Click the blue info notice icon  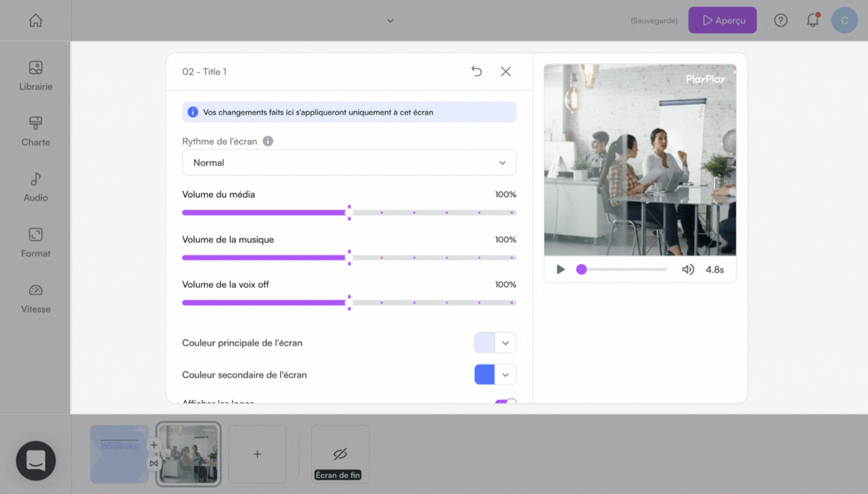coord(193,112)
